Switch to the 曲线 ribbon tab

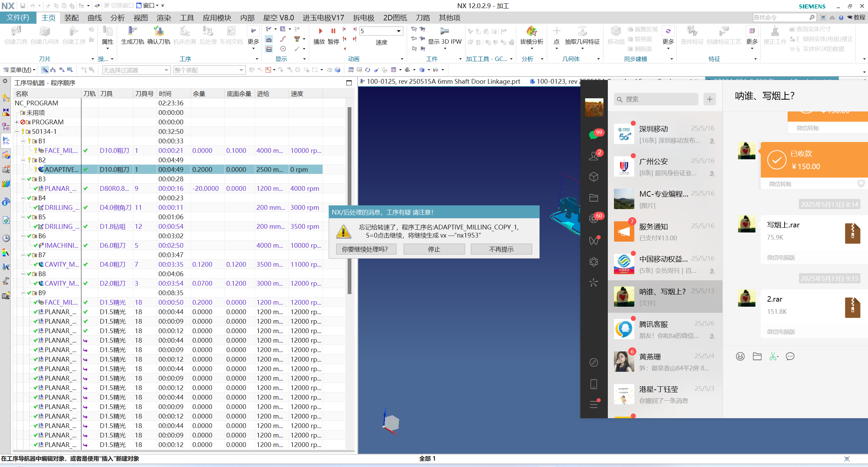coord(95,18)
